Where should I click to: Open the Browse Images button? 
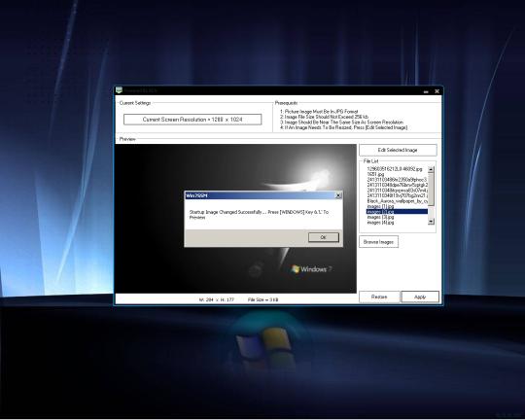[379, 241]
